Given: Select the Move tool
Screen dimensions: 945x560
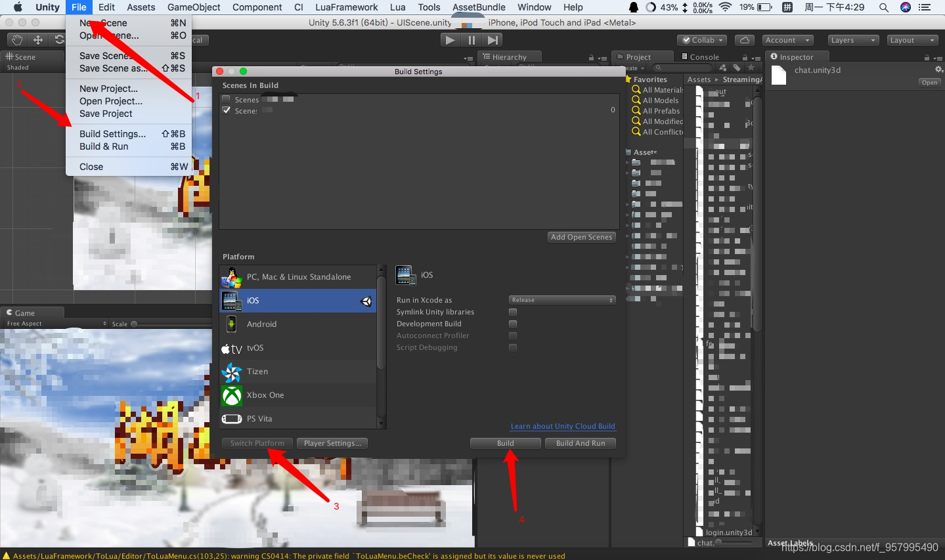Looking at the screenshot, I should (x=37, y=39).
